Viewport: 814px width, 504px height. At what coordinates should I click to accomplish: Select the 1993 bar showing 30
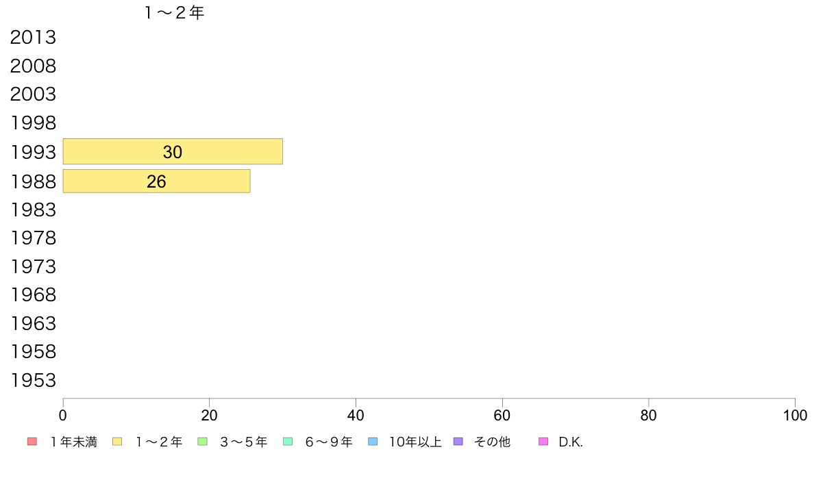173,151
